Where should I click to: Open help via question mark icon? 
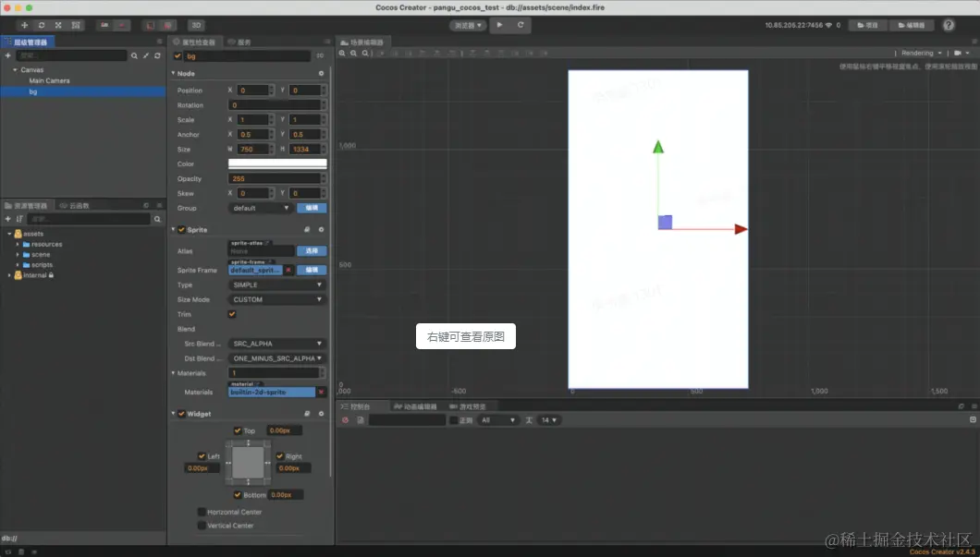click(x=948, y=25)
